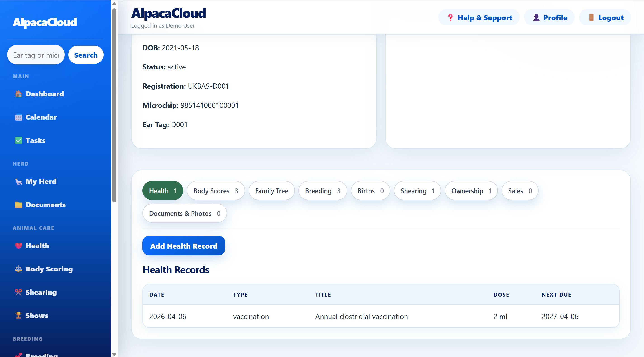Select the Health tab
Screen dimensions: 644x357
(163, 191)
